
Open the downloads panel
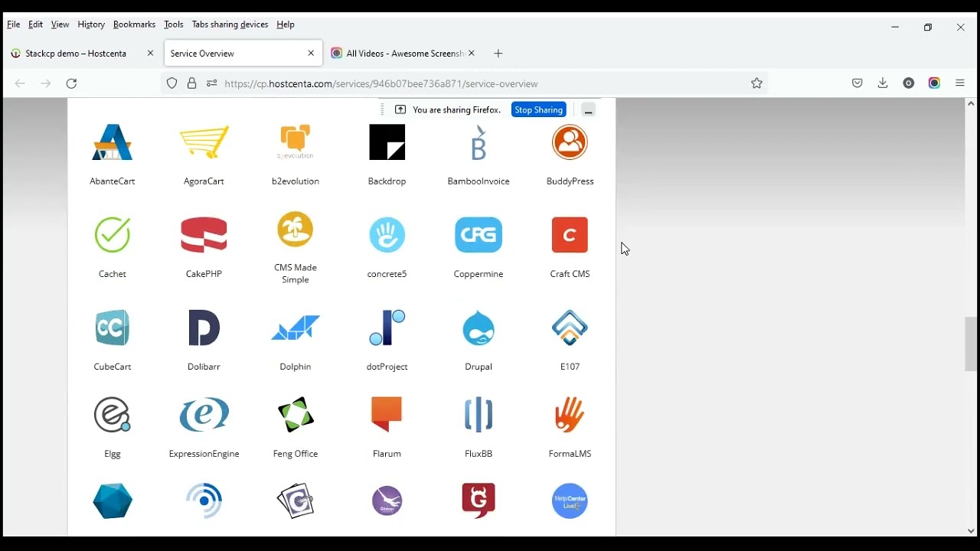(x=884, y=83)
